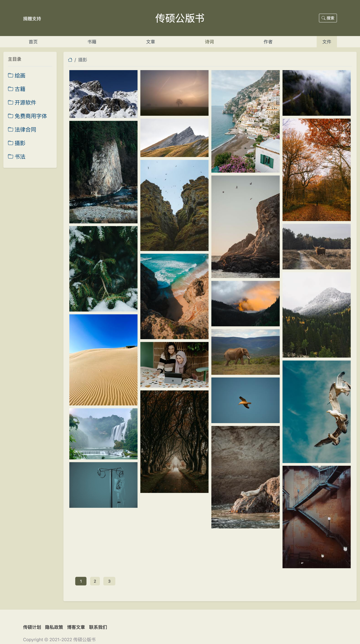
Task: Open the misty forest road aerial photo
Action: [x=317, y=93]
